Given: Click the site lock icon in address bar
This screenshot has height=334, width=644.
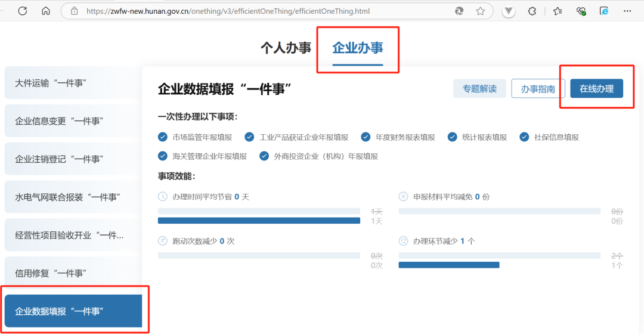Looking at the screenshot, I should [75, 11].
